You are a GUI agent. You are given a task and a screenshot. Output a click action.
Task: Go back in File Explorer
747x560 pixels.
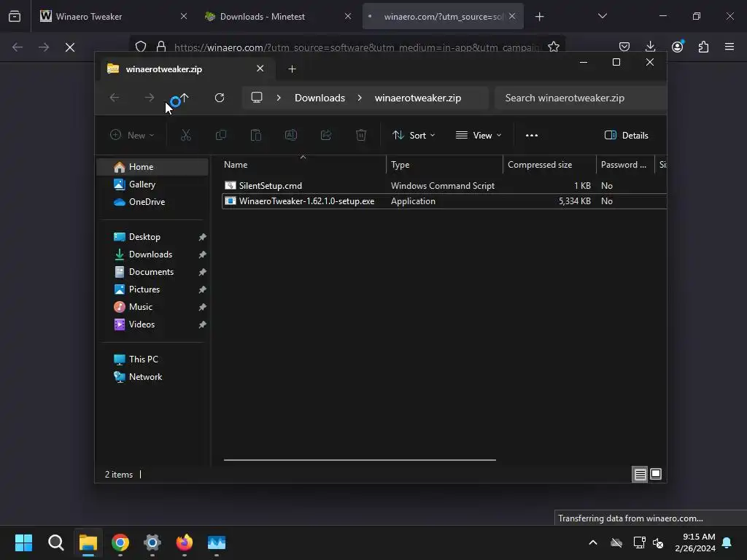[115, 98]
